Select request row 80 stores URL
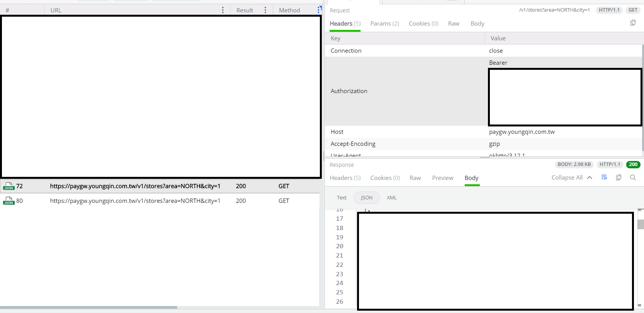 click(135, 201)
